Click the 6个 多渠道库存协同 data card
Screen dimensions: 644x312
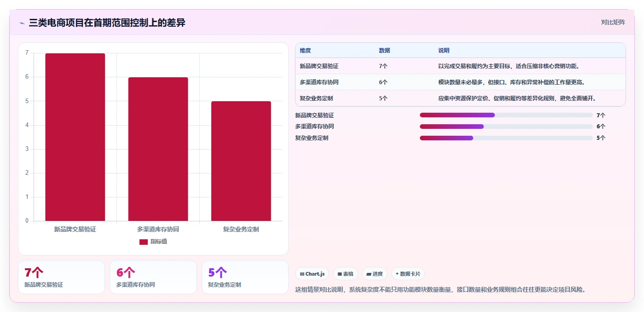coord(153,277)
